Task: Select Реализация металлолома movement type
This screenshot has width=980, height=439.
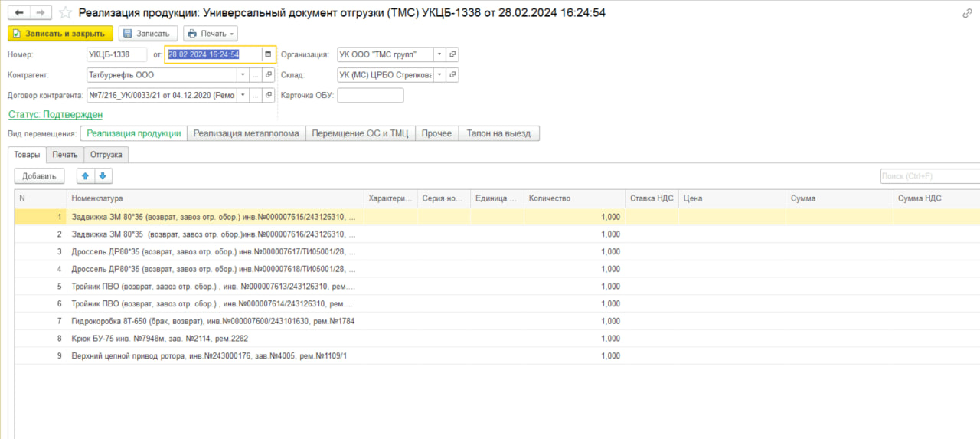Action: point(246,133)
